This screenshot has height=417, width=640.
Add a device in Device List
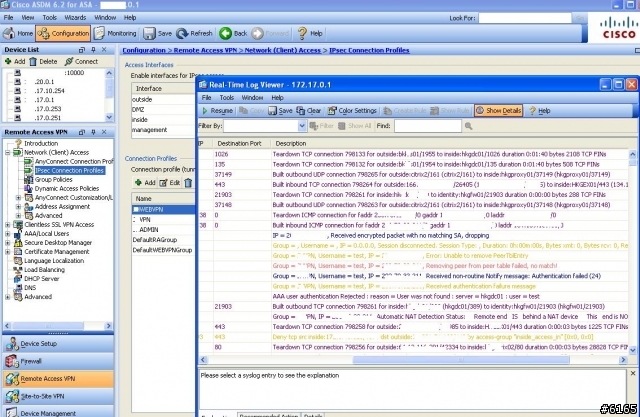[15, 62]
